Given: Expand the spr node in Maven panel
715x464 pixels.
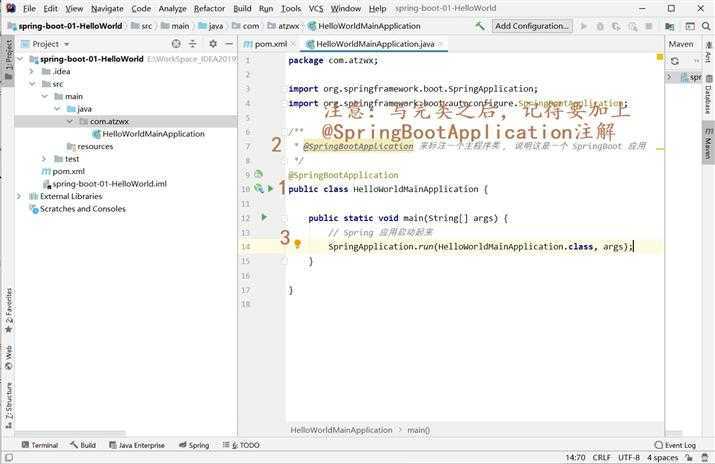Looking at the screenshot, I should pos(669,77).
